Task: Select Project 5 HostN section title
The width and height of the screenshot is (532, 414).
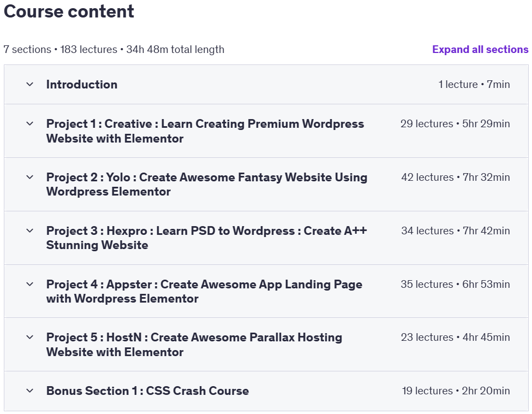Action: pyautogui.click(x=194, y=345)
